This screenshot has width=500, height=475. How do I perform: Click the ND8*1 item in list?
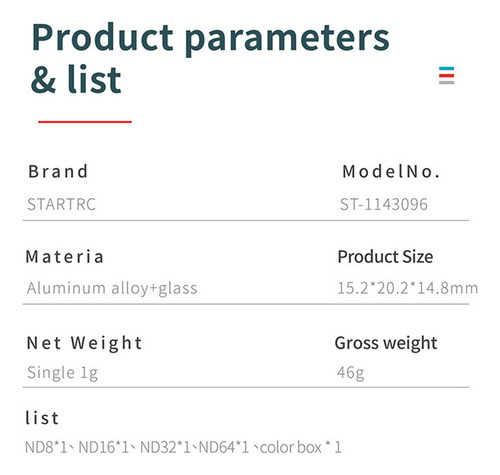pos(46,447)
